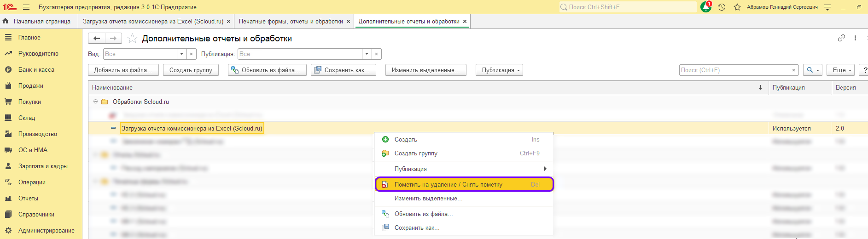Open the 1C main menu hamburger icon

pyautogui.click(x=26, y=7)
